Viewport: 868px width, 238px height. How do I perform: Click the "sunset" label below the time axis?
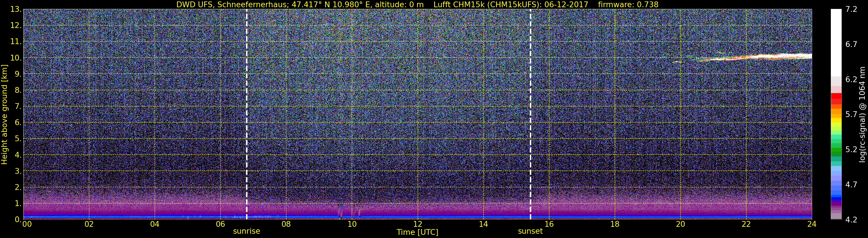click(x=530, y=231)
